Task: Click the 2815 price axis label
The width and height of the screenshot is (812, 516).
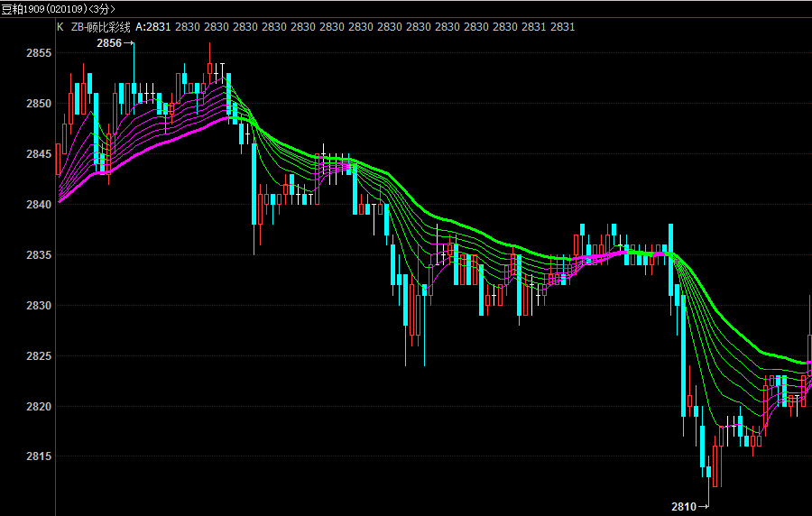Action: (x=39, y=457)
